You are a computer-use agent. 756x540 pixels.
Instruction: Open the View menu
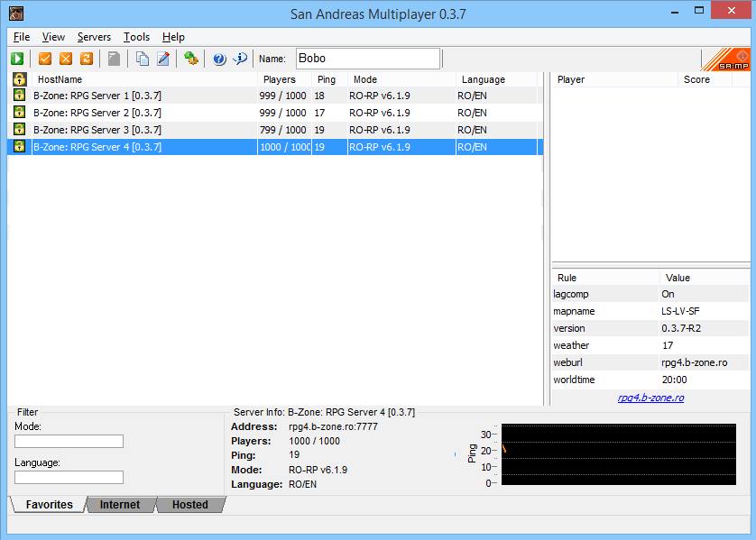53,37
